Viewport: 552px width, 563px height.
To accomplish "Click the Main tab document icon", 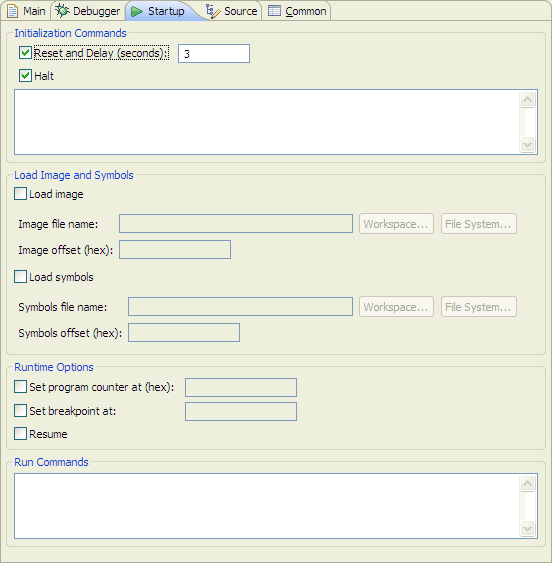I will [x=13, y=11].
